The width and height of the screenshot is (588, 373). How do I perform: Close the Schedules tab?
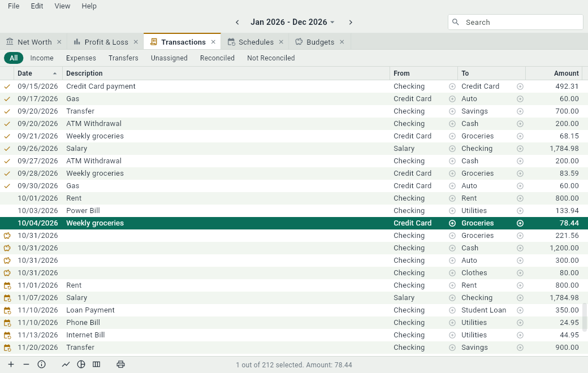pos(281,42)
